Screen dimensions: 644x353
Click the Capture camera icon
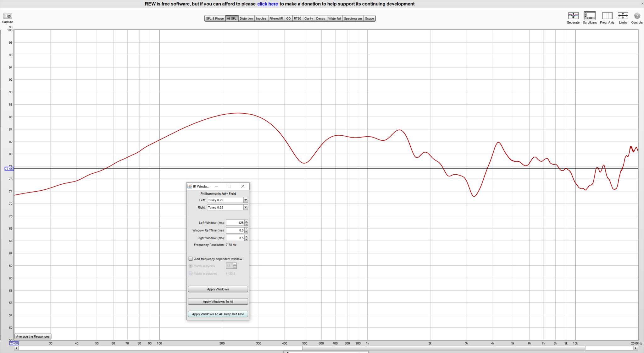click(x=8, y=16)
